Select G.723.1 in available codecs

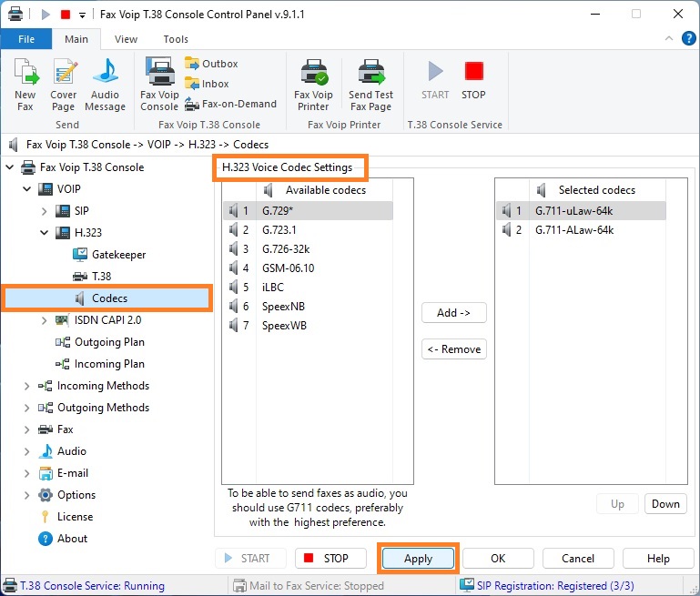click(308, 229)
